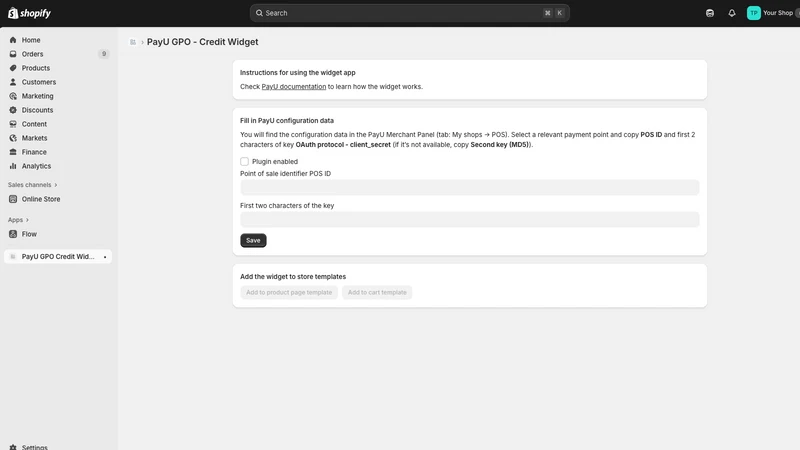Click the Orders count badge 9

coord(104,54)
